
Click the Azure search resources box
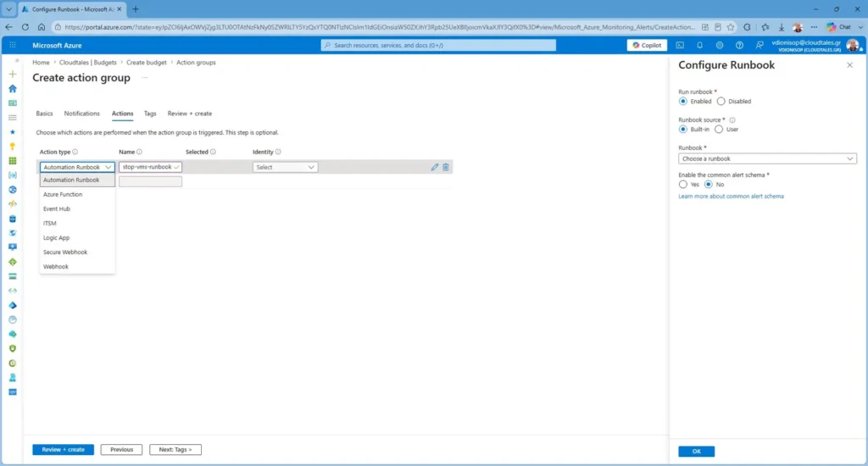click(x=438, y=46)
